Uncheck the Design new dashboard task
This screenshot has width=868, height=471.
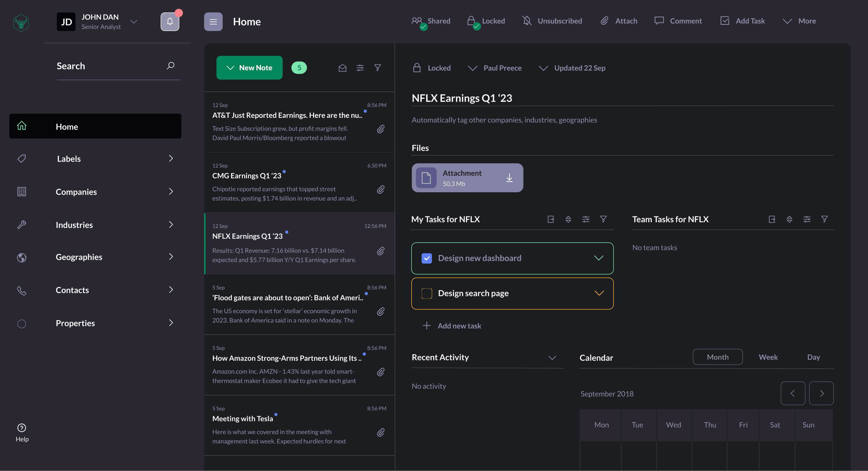[427, 258]
